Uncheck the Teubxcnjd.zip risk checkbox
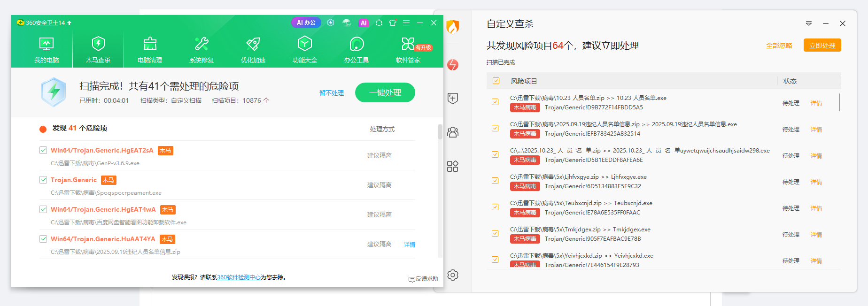This screenshot has height=306, width=868. pyautogui.click(x=495, y=207)
